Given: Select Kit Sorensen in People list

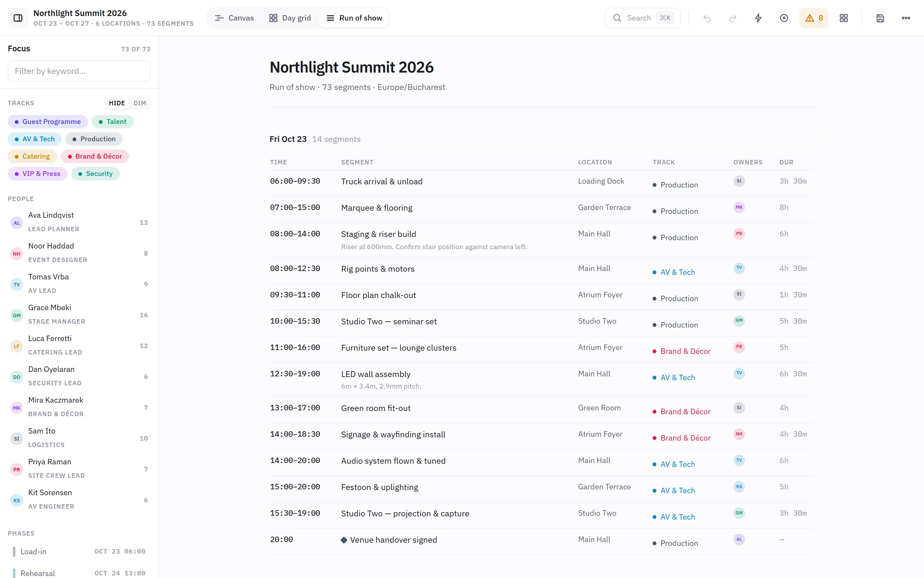Looking at the screenshot, I should tap(79, 500).
